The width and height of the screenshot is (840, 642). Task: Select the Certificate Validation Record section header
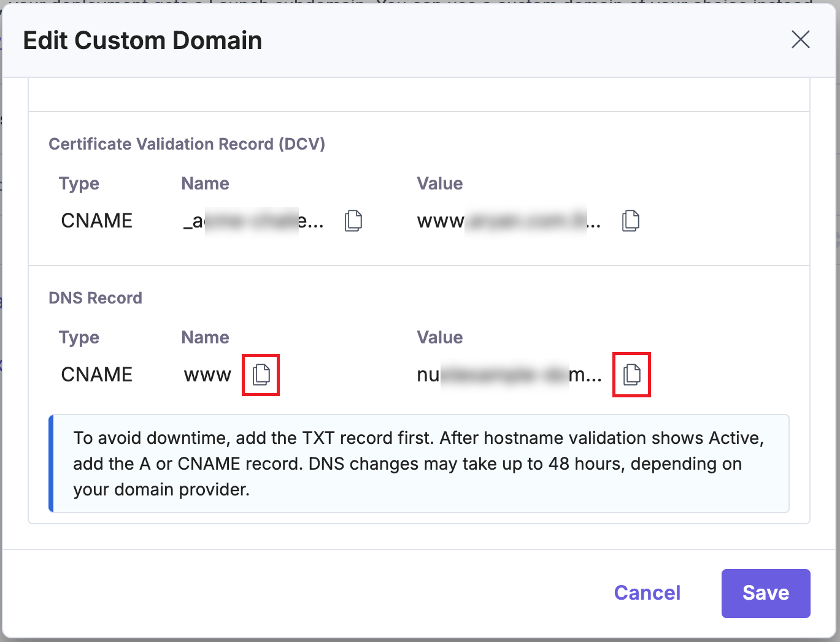coord(187,143)
